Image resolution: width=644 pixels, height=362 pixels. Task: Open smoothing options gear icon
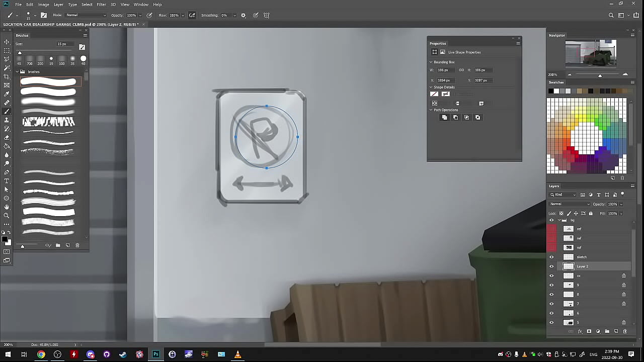click(244, 16)
